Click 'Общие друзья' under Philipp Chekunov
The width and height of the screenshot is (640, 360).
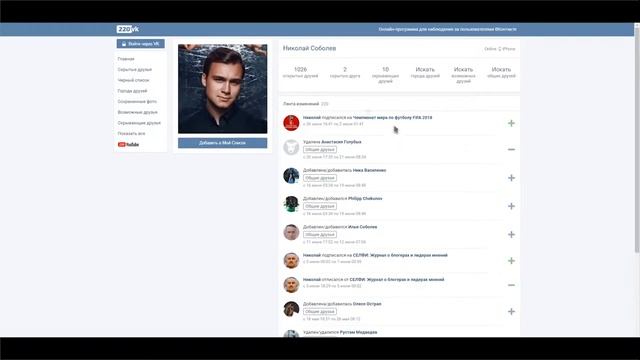320,206
